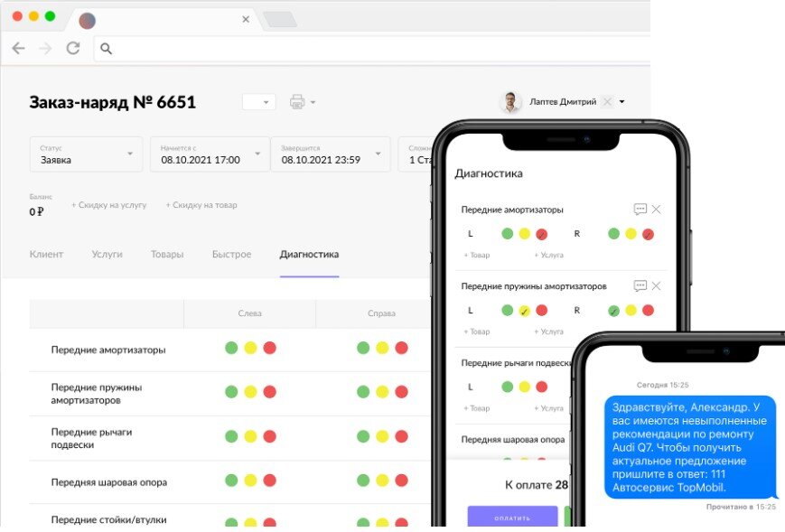This screenshot has width=785, height=532.
Task: Switch to the Быстрое tab
Action: [232, 254]
